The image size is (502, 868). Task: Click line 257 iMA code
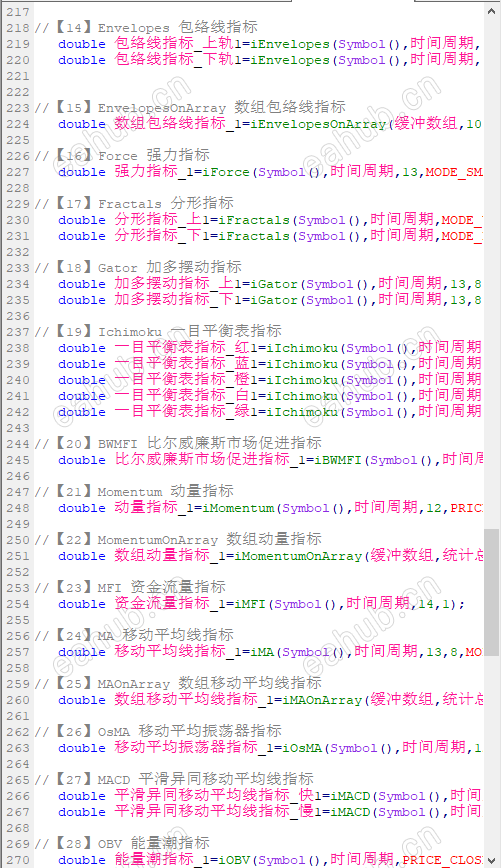pyautogui.click(x=270, y=652)
